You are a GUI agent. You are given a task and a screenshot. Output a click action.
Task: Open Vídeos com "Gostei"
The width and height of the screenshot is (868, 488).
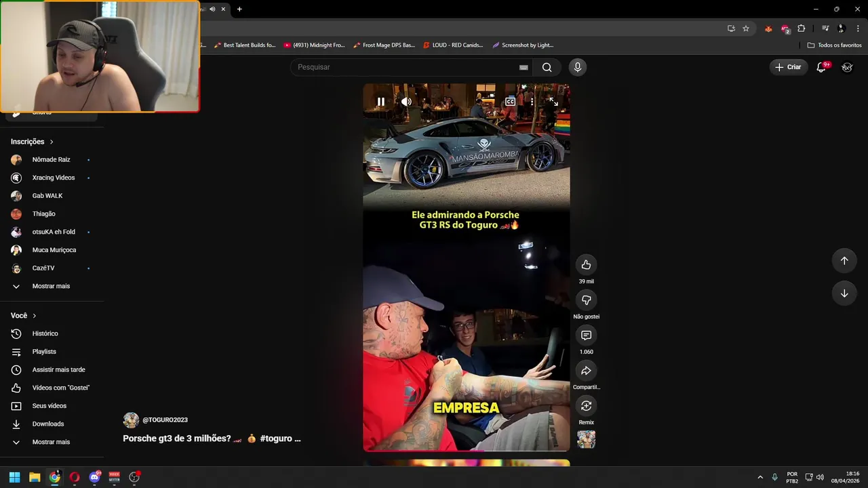pyautogui.click(x=52, y=388)
